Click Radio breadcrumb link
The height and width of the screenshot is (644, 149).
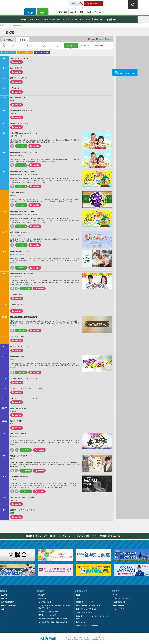(x=9, y=25)
